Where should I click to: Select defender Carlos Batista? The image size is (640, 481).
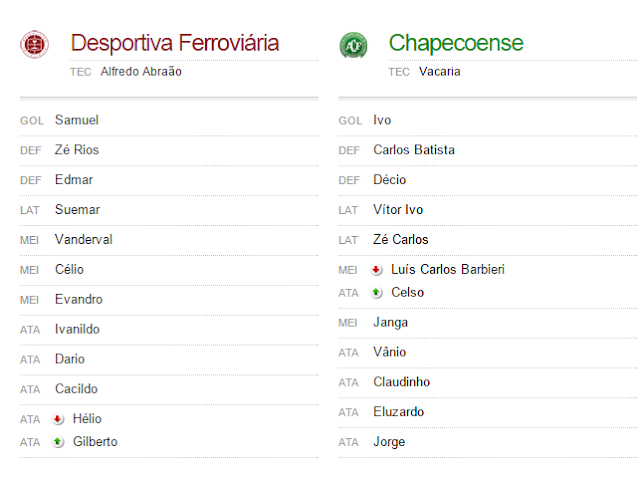point(414,150)
